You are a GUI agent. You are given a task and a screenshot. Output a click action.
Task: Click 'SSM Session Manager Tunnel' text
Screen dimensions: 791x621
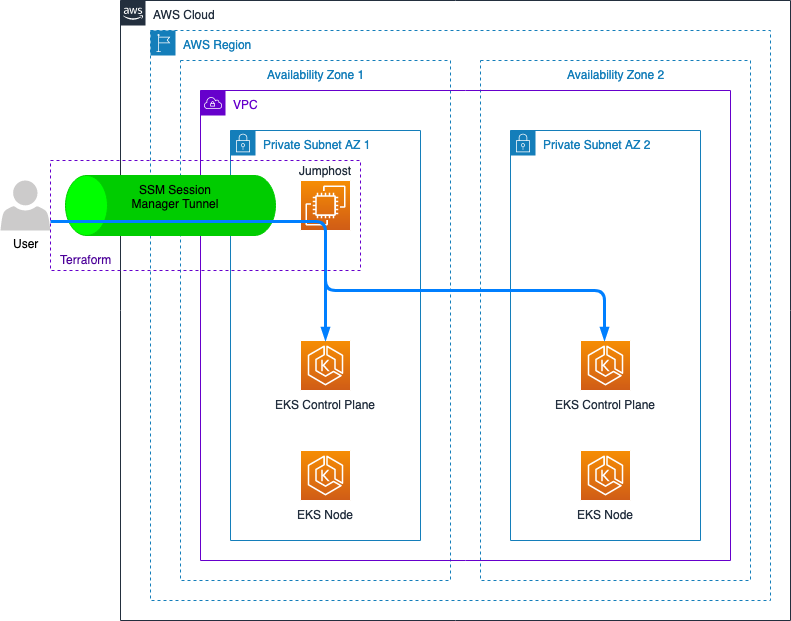[175, 197]
